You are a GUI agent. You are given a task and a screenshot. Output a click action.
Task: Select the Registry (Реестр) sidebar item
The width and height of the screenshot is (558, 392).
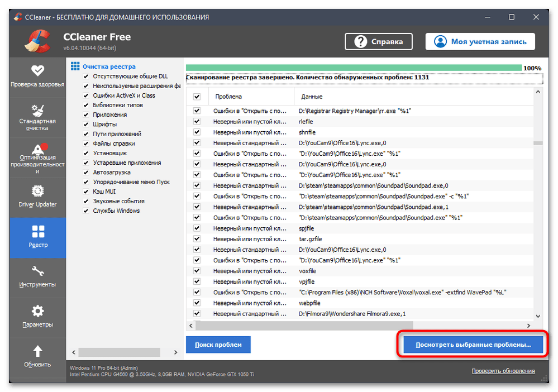tap(37, 237)
